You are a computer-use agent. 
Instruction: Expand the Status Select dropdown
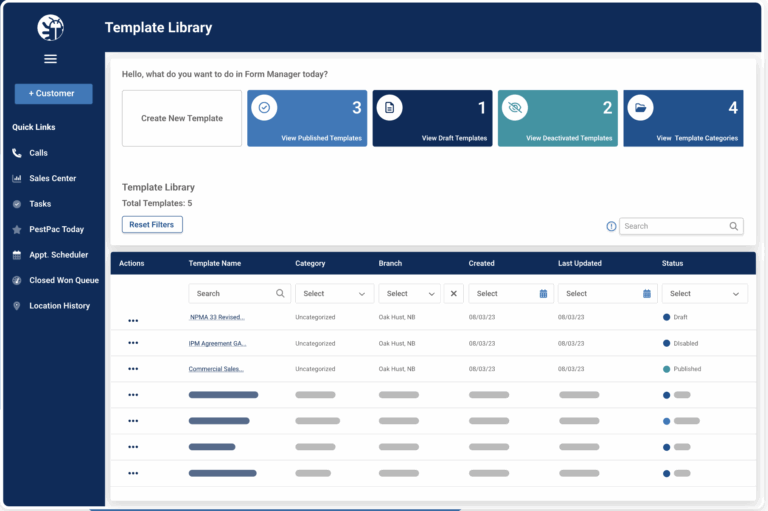click(704, 294)
